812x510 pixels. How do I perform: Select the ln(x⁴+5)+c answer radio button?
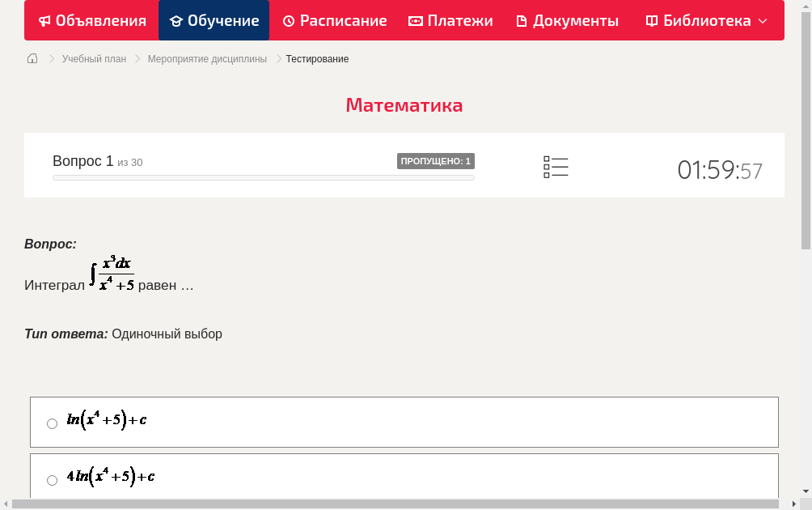click(52, 423)
